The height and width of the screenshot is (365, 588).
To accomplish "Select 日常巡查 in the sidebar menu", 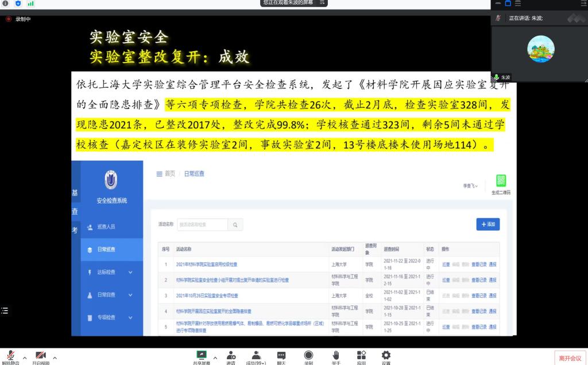I will point(106,249).
